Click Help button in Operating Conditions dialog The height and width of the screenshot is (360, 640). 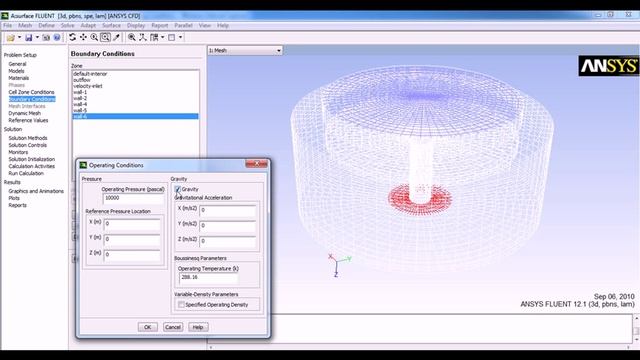(198, 327)
